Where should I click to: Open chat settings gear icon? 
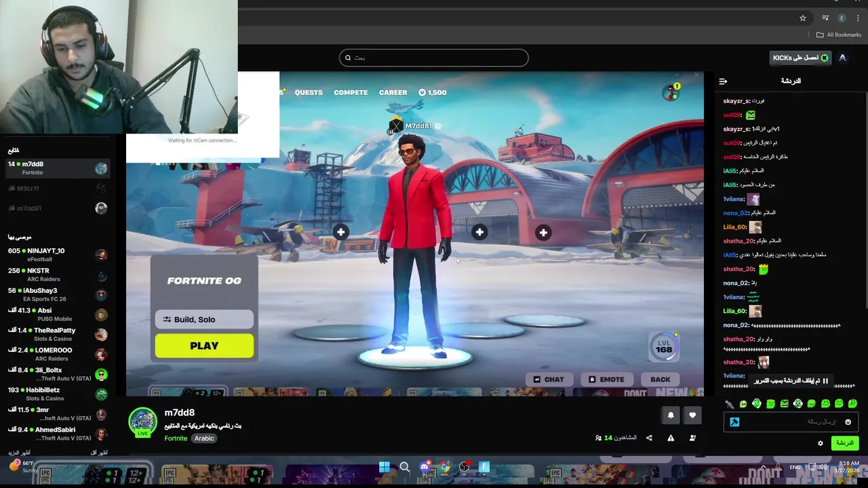tap(820, 443)
